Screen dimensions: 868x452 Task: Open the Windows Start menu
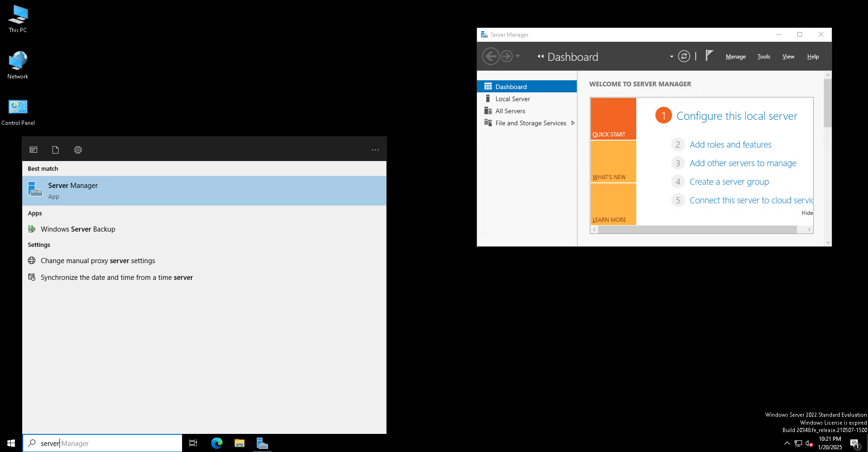pyautogui.click(x=11, y=443)
